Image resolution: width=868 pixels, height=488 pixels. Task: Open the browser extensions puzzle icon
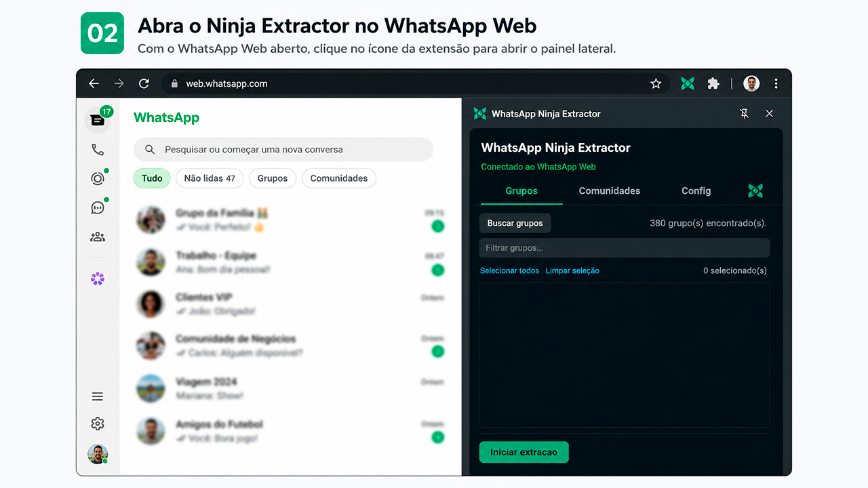(713, 83)
